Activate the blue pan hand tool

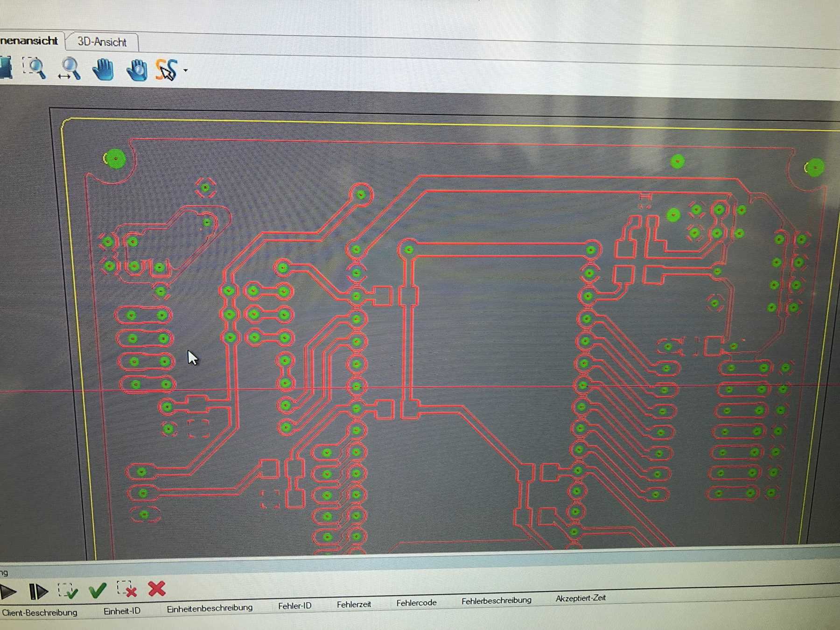click(103, 70)
